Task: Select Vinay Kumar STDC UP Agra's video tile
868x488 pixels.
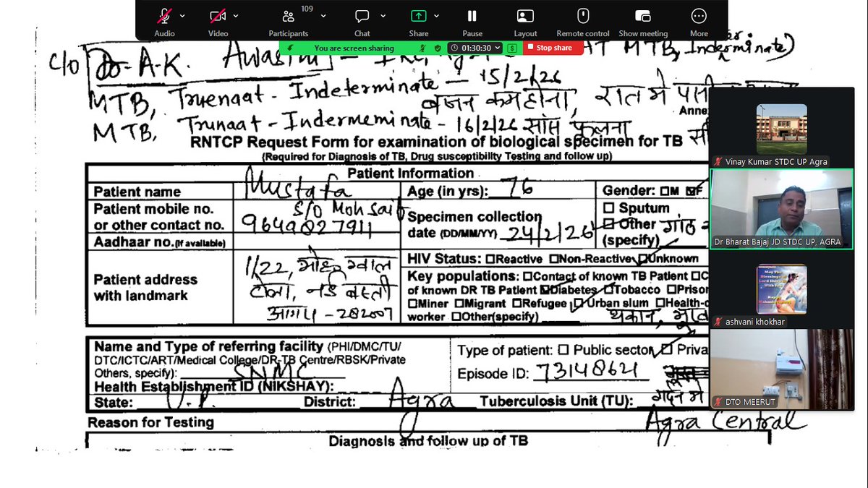Action: pyautogui.click(x=781, y=128)
